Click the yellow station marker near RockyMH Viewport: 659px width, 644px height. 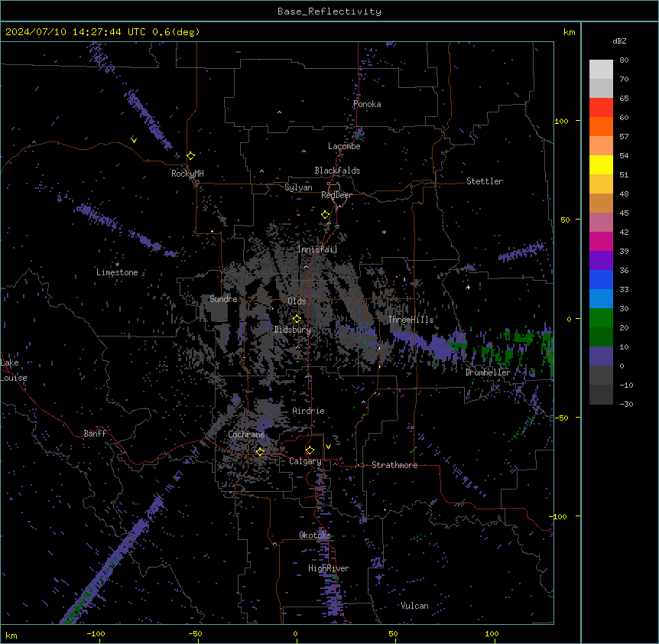coord(191,155)
